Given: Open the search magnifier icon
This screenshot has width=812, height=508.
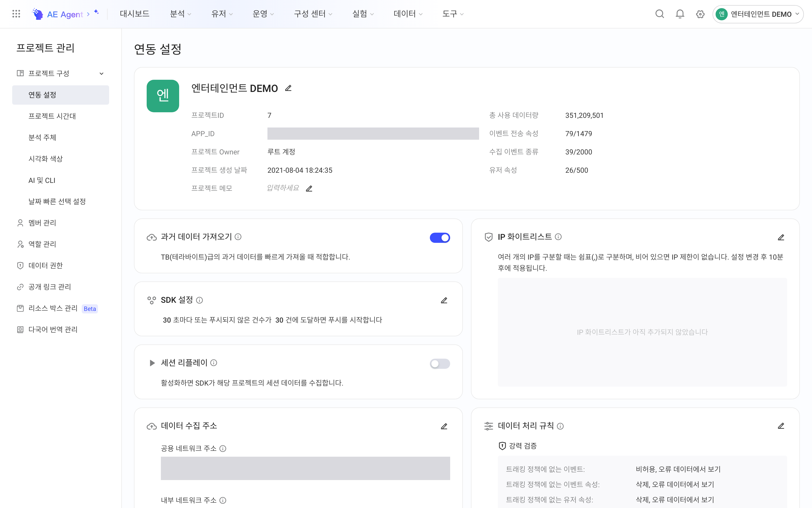Looking at the screenshot, I should (659, 14).
